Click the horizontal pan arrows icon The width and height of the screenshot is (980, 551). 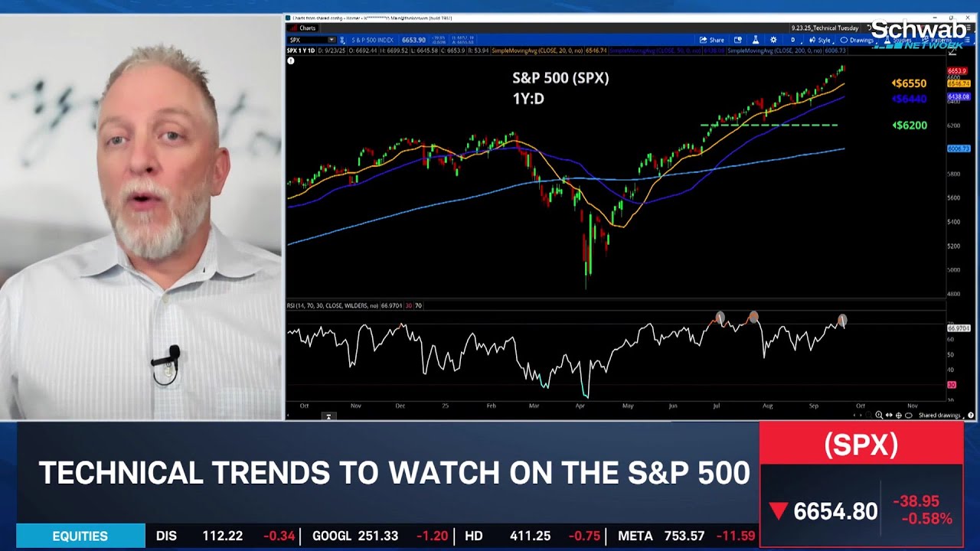(x=889, y=415)
